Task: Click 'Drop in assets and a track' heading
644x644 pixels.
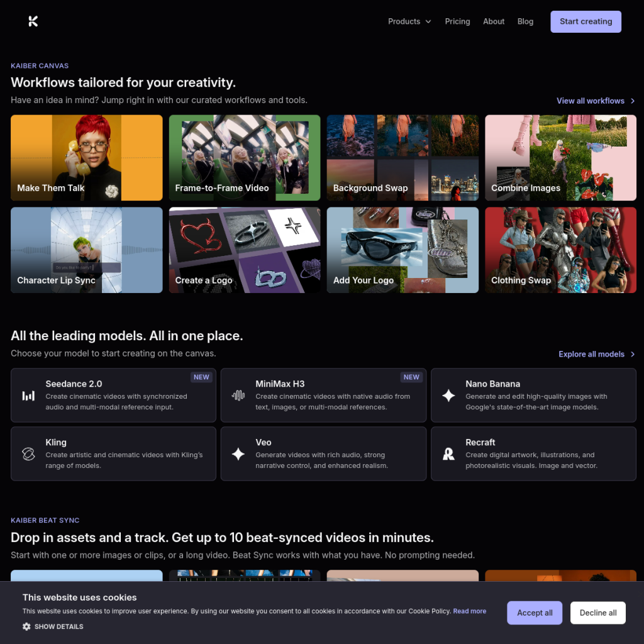Action: coord(222,538)
